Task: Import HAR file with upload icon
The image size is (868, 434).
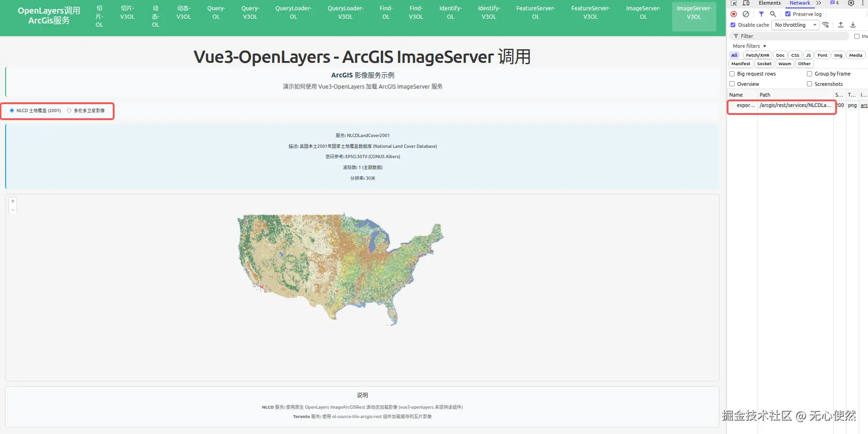Action: (x=841, y=25)
